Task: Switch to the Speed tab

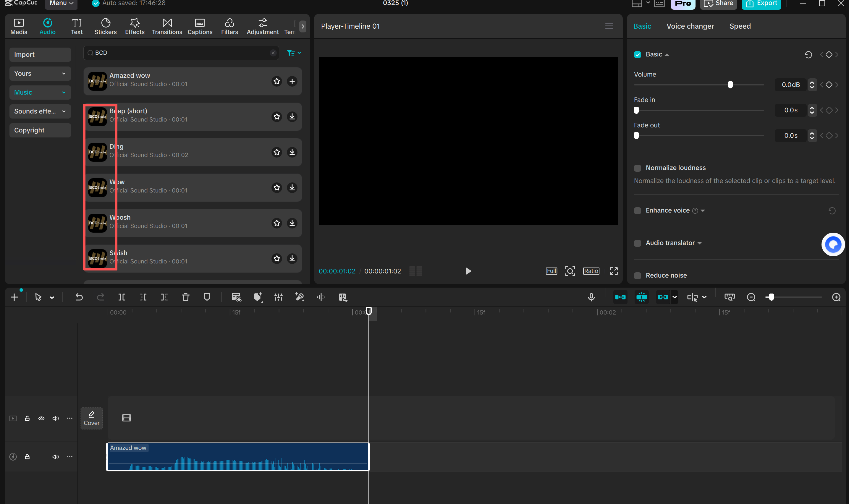Action: pyautogui.click(x=740, y=26)
